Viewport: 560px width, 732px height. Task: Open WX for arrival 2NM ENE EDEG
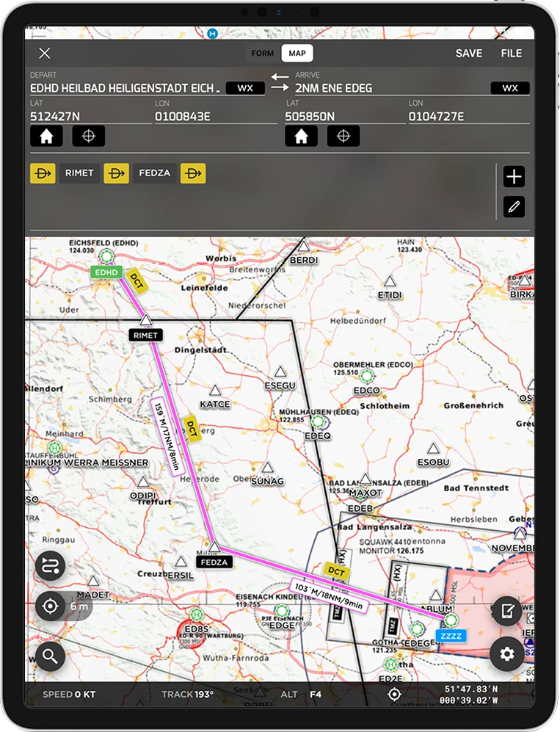pyautogui.click(x=509, y=88)
